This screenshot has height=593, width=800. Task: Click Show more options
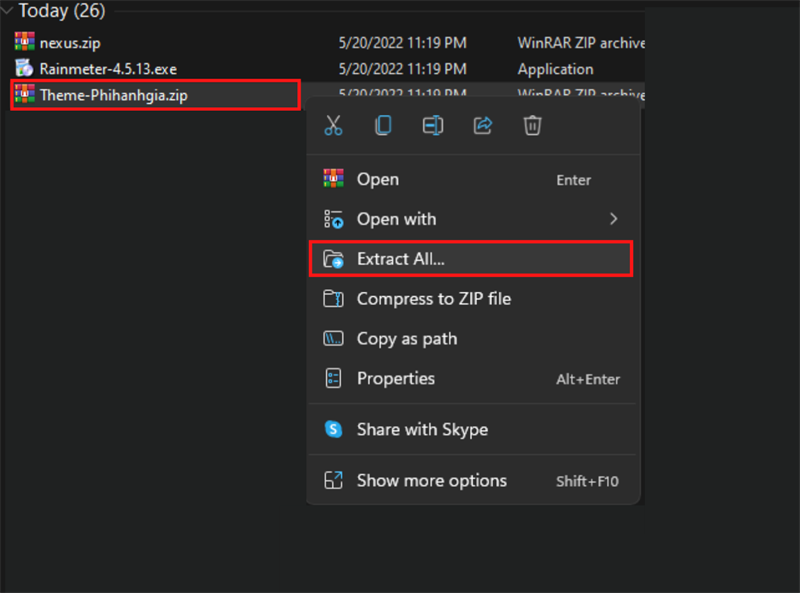[431, 481]
